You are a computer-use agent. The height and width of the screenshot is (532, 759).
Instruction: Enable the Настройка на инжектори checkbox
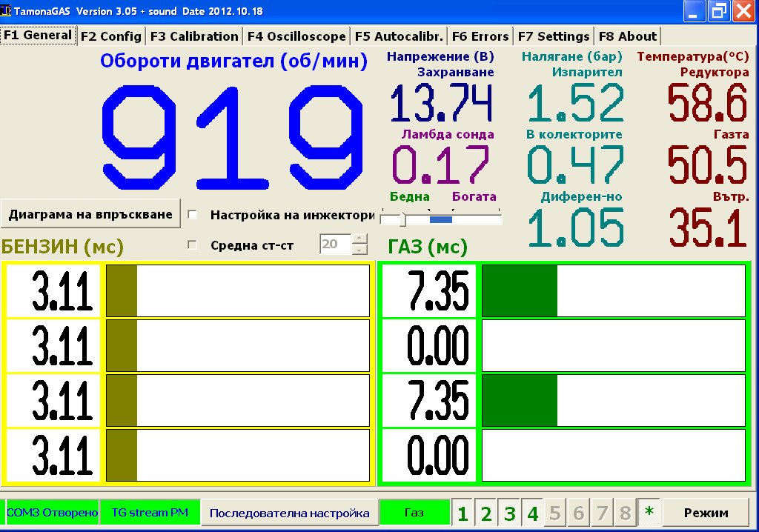click(193, 215)
